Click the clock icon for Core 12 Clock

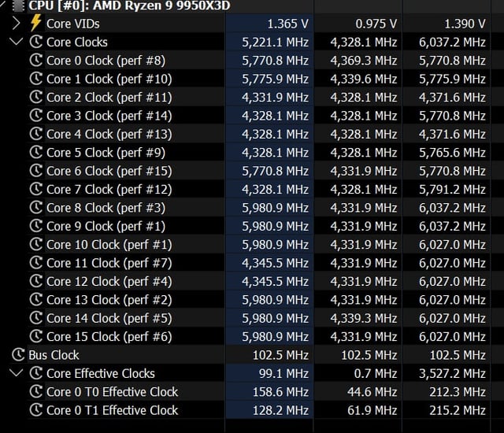36,281
